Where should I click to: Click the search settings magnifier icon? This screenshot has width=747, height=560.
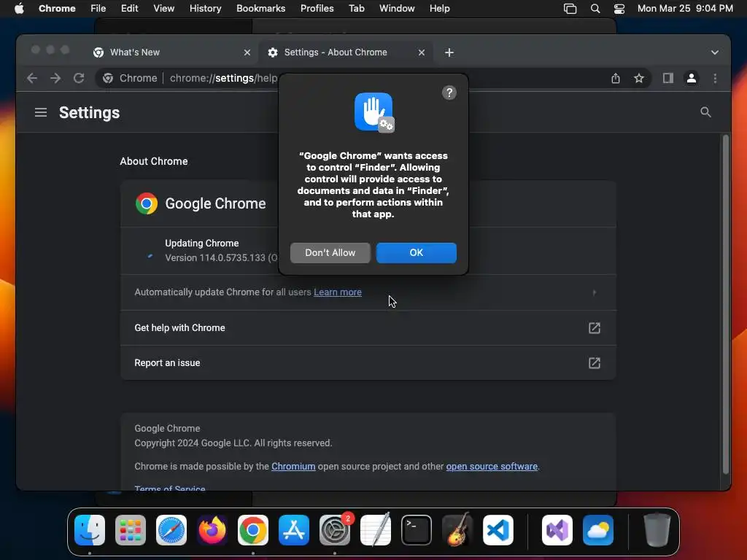coord(705,112)
